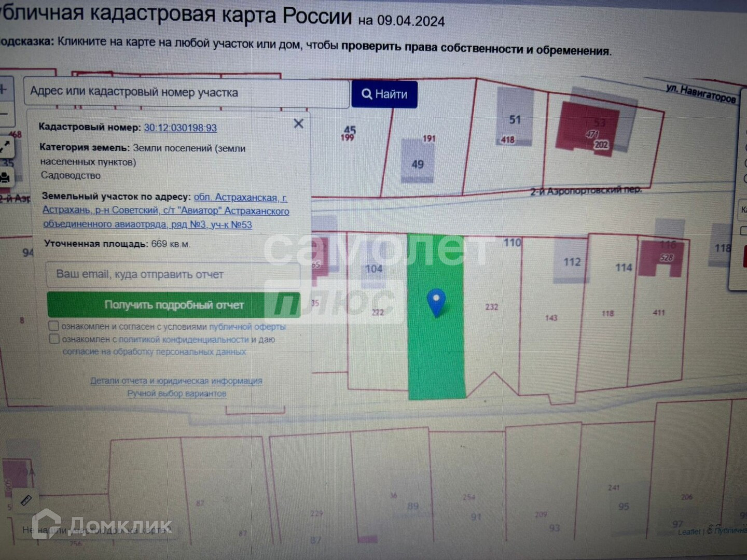Click the parcel number 110 label

coord(512,242)
